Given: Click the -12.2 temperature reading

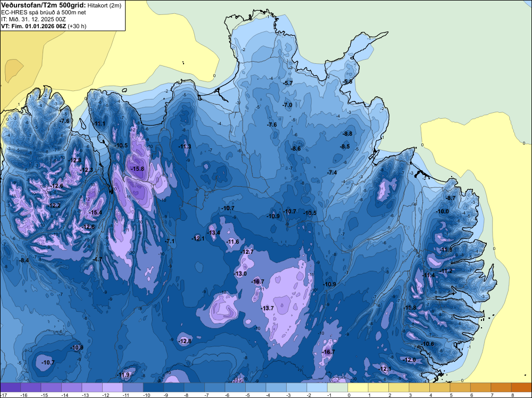Looking at the screenshot, I should 54,205.
